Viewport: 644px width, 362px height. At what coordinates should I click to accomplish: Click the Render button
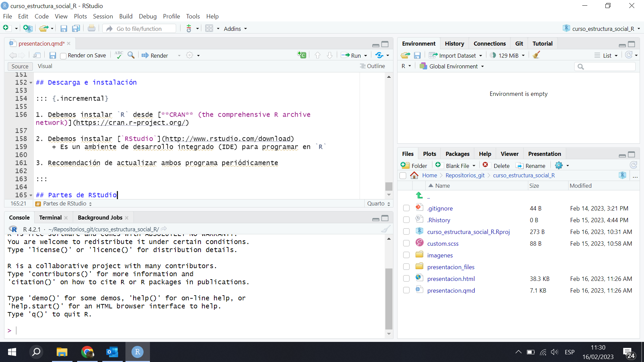[x=155, y=56]
